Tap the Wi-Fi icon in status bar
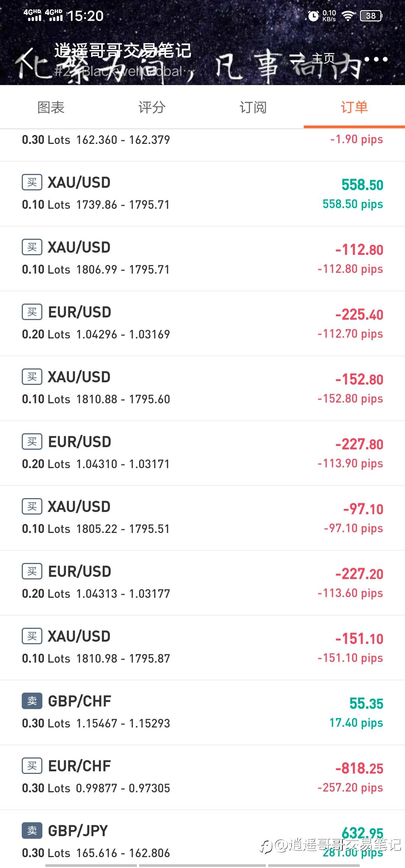Screen dimensions: 405x868 [348, 16]
